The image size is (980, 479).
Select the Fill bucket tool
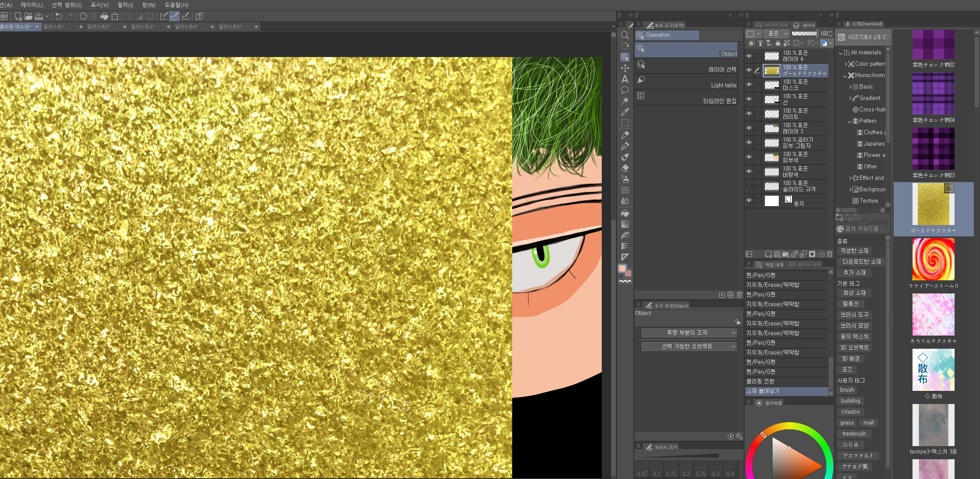tap(625, 213)
